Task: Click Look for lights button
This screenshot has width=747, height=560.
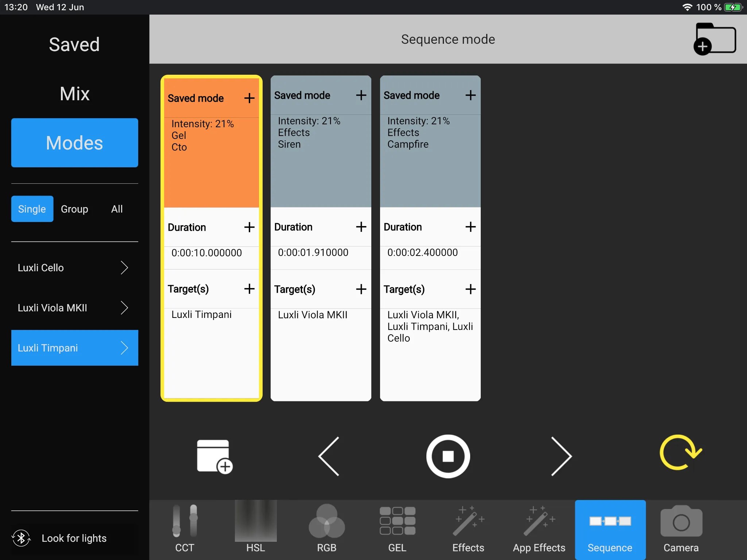Action: pos(74,538)
